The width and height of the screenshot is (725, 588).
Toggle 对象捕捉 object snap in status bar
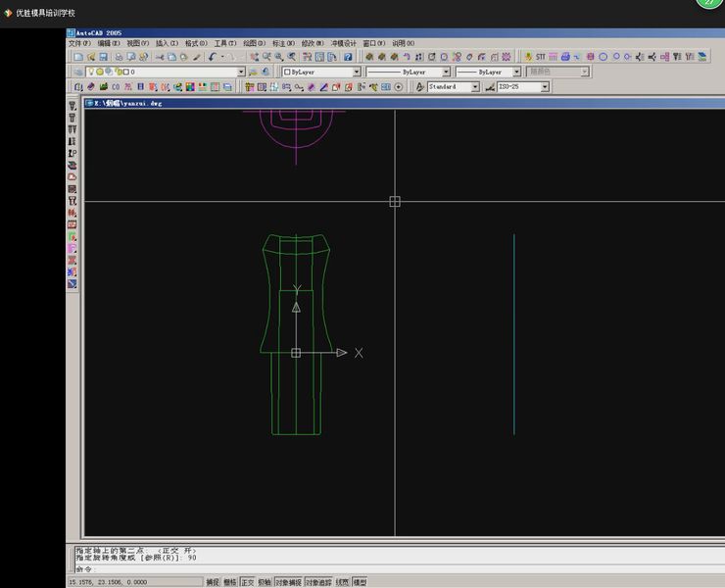288,582
